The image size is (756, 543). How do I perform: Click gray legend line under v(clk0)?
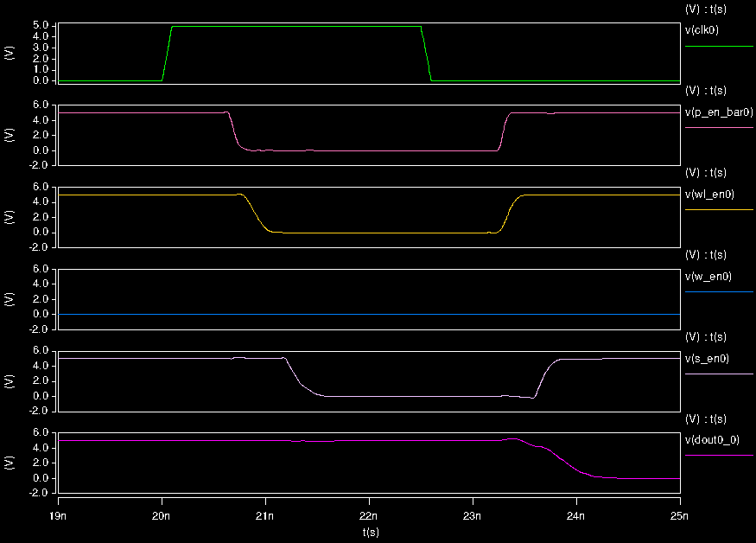click(x=718, y=46)
